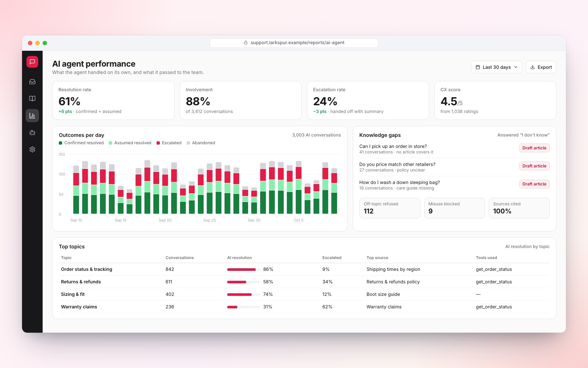The width and height of the screenshot is (588, 368).
Task: Click the Warranty claims topic name
Action: tap(79, 307)
